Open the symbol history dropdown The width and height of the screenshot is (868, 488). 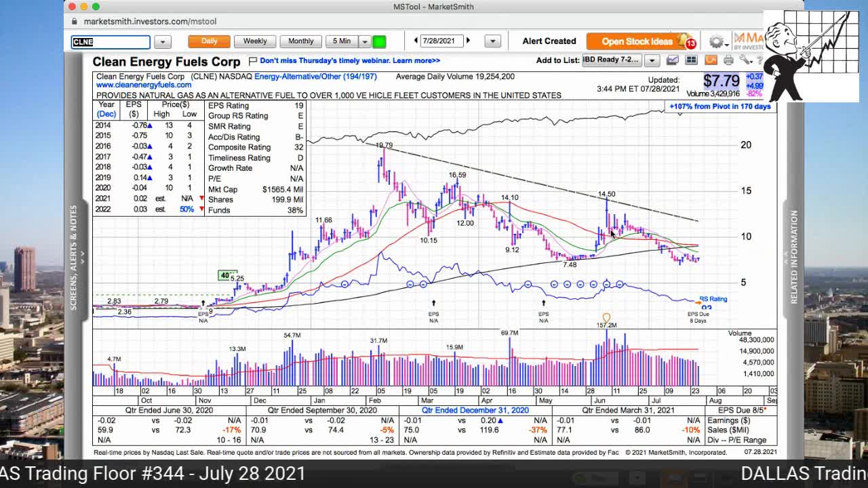coord(162,42)
